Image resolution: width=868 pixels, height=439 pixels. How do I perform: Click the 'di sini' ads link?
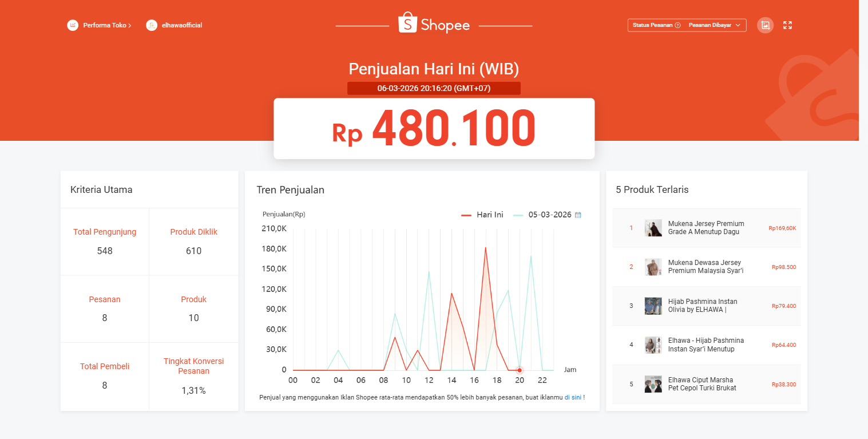(x=573, y=397)
